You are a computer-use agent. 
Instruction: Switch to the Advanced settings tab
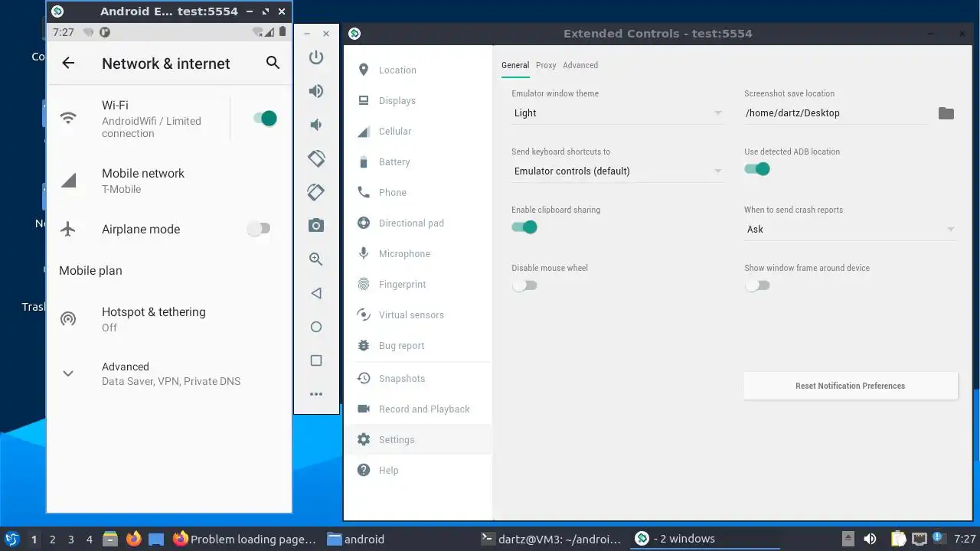point(580,65)
